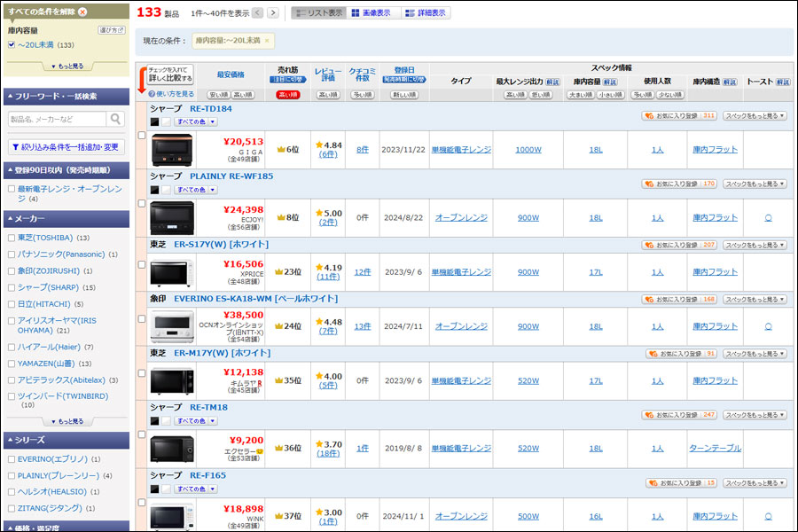Image resolution: width=798 pixels, height=532 pixels.
Task: Add RE-F165 to favorites
Action: [x=681, y=483]
